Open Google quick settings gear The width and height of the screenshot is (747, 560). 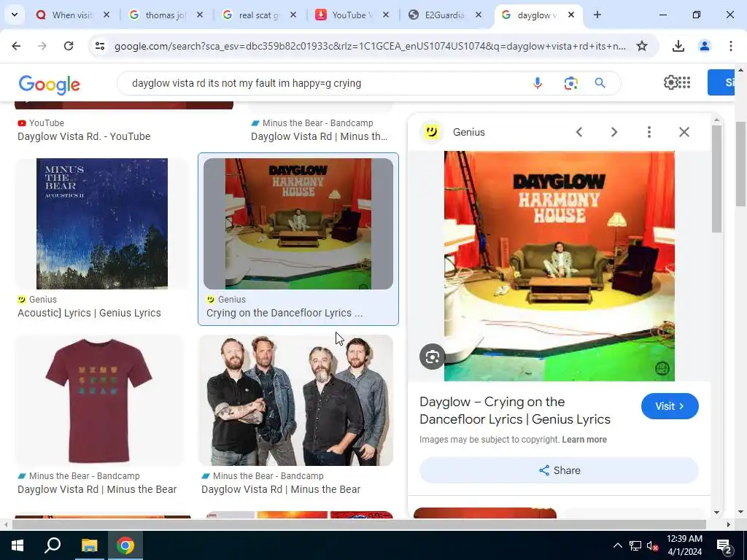(x=671, y=82)
